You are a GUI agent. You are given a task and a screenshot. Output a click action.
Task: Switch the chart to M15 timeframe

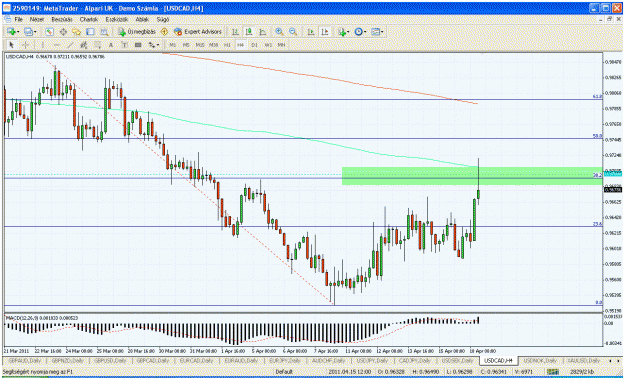200,45
